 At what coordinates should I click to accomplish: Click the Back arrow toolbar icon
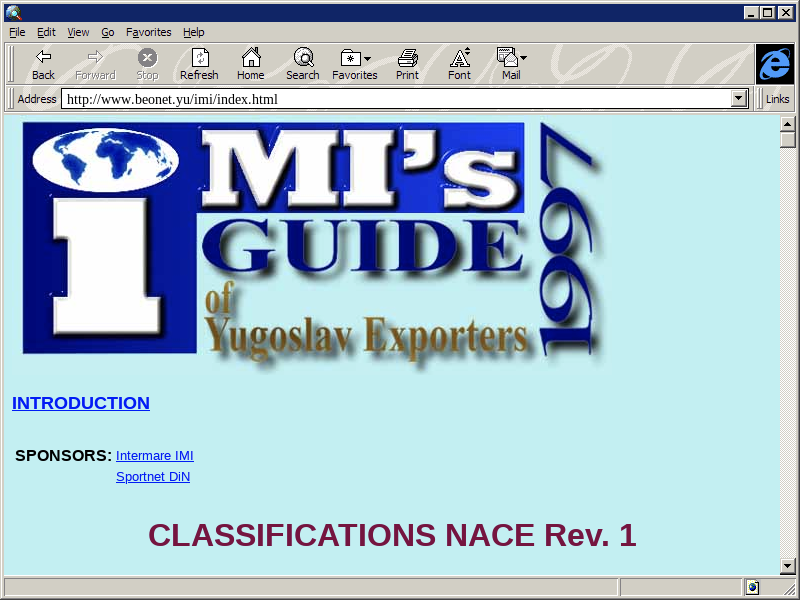click(43, 58)
